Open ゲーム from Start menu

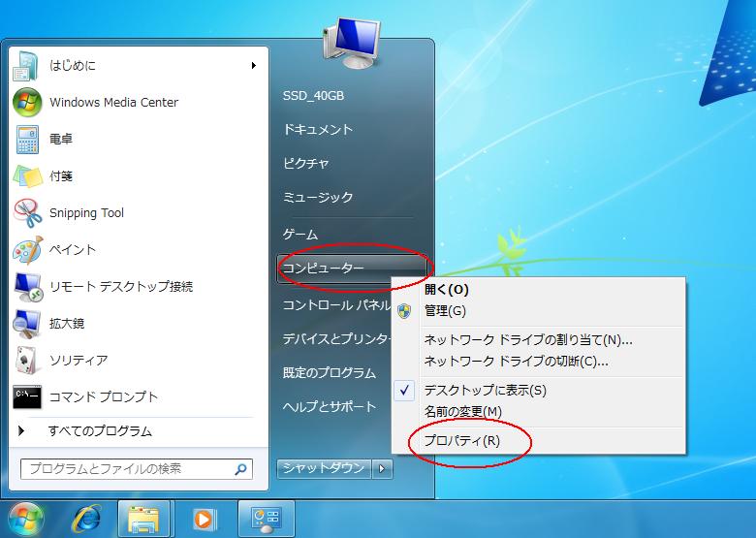pos(300,235)
